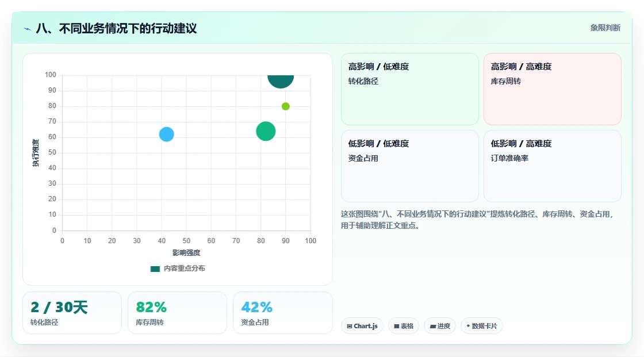Open the 低影响 / 高难度 quadrant card
Viewport: 644px width, 357px height.
pyautogui.click(x=553, y=166)
